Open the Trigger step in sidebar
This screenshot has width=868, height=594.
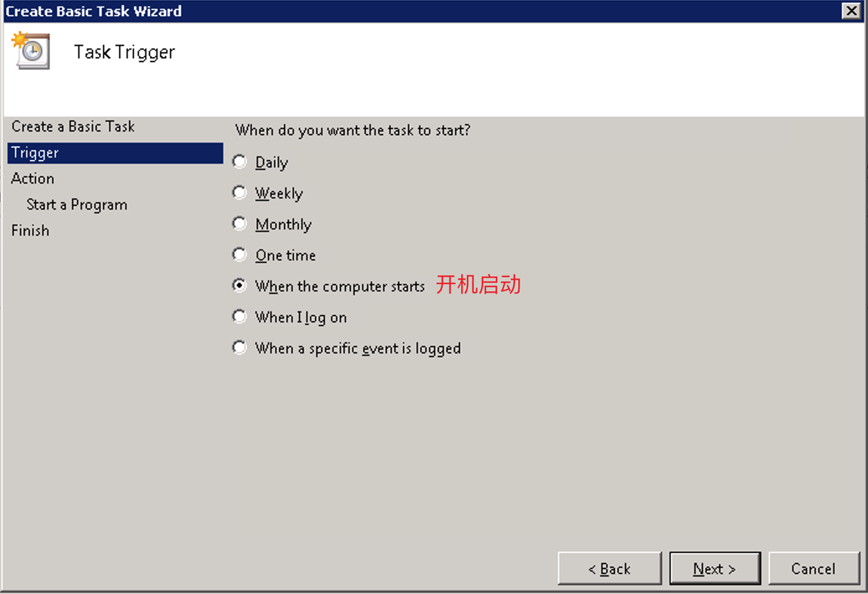(115, 153)
